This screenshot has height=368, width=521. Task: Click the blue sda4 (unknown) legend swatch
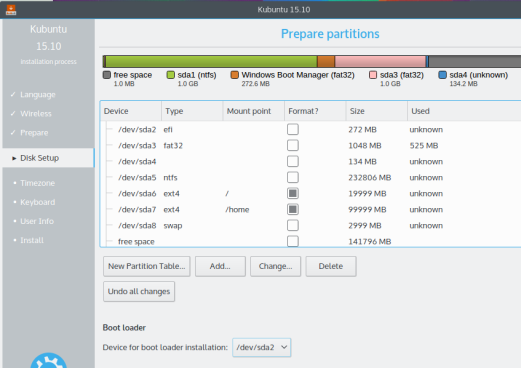442,75
